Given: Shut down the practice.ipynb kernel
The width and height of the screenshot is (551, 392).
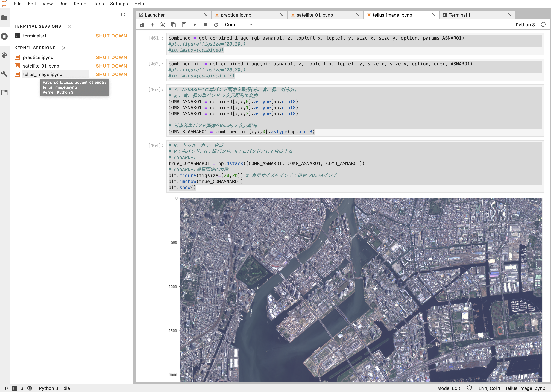Looking at the screenshot, I should click(111, 57).
